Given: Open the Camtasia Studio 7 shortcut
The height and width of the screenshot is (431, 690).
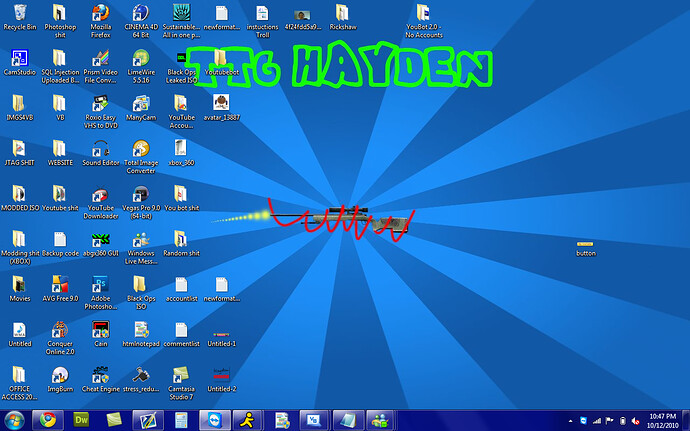Looking at the screenshot, I should [181, 373].
